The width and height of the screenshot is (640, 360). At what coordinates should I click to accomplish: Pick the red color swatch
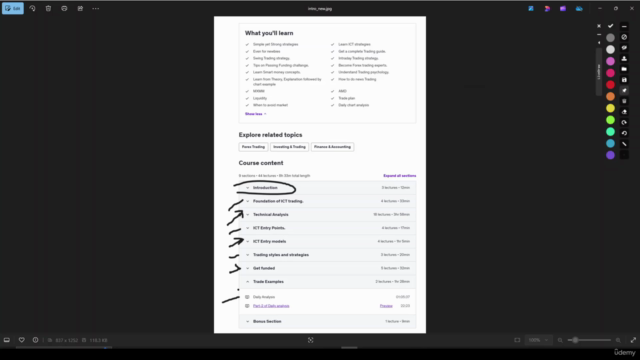[x=610, y=84]
